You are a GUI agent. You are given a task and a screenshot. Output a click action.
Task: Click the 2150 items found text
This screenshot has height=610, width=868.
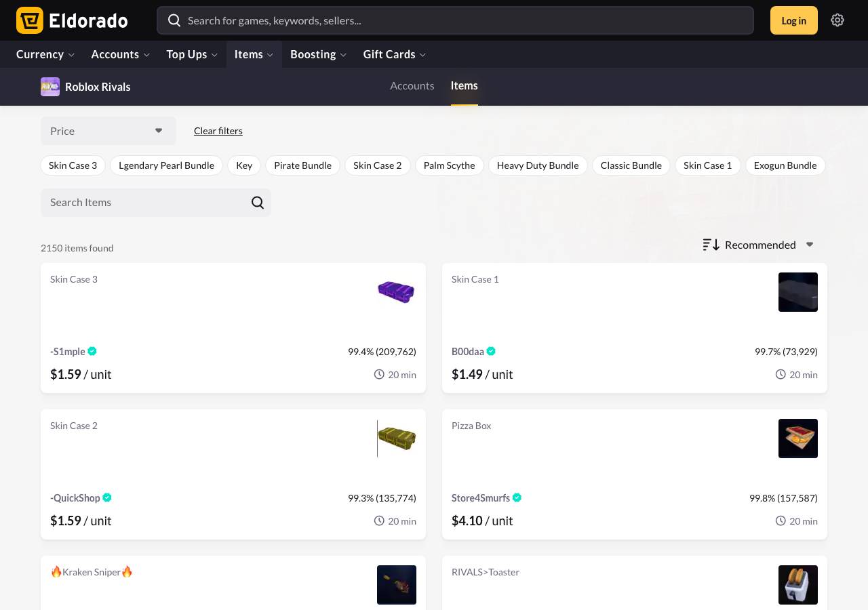coord(77,248)
